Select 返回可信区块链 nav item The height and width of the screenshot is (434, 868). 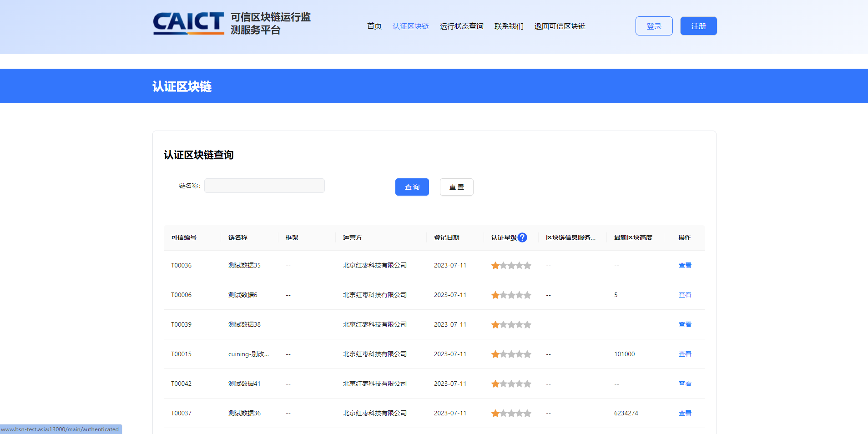tap(560, 26)
